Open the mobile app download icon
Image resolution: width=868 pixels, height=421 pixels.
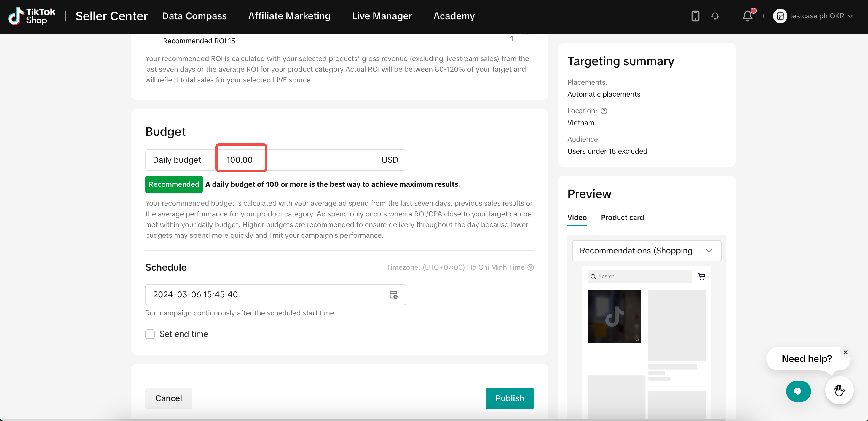click(695, 16)
